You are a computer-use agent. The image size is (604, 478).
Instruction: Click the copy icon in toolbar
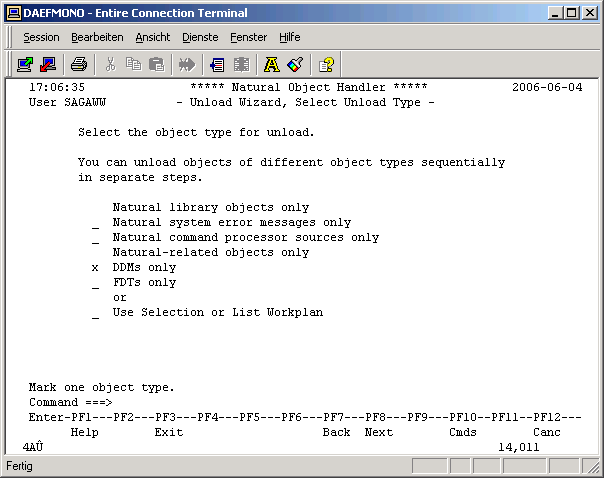point(133,64)
